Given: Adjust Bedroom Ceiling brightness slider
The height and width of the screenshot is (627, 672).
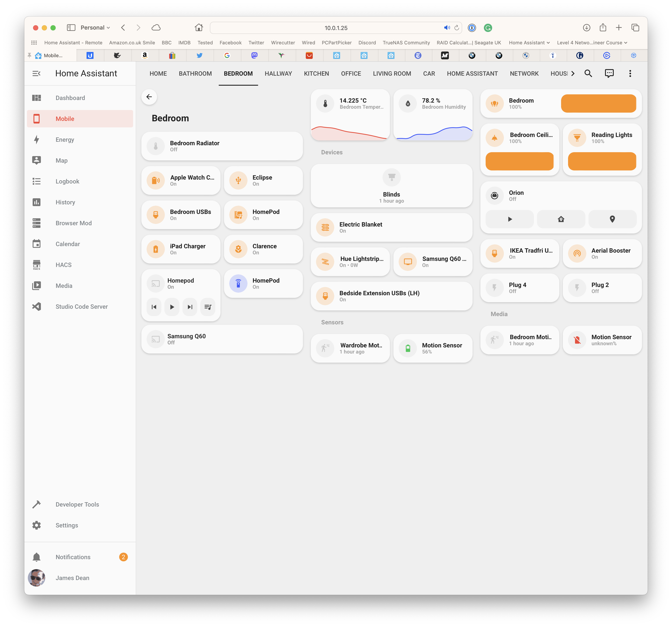Looking at the screenshot, I should click(520, 161).
